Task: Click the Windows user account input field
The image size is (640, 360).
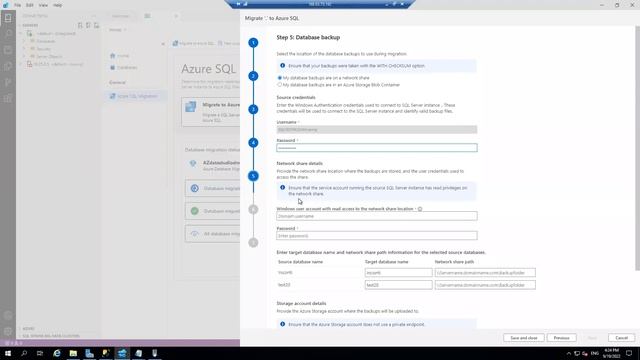Action: click(x=377, y=216)
